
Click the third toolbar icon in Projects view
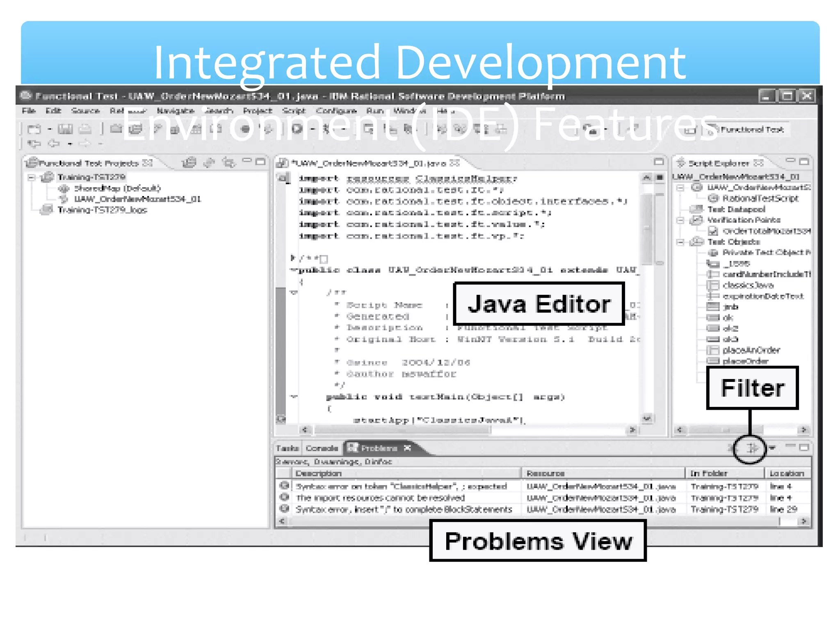coord(229,163)
